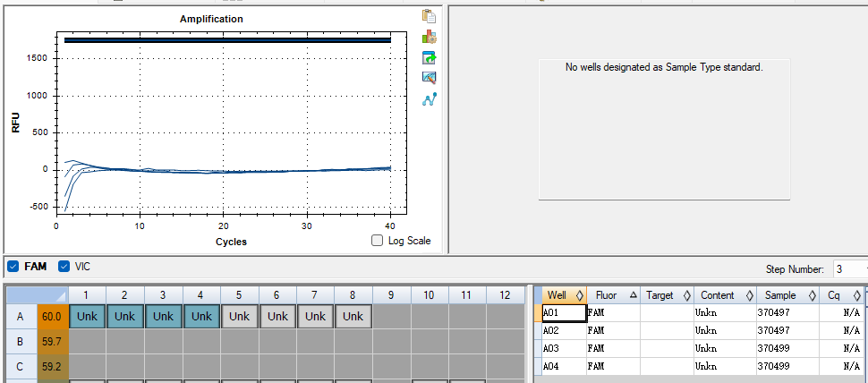Select plate column 3 header
Image resolution: width=868 pixels, height=383 pixels.
(x=163, y=295)
